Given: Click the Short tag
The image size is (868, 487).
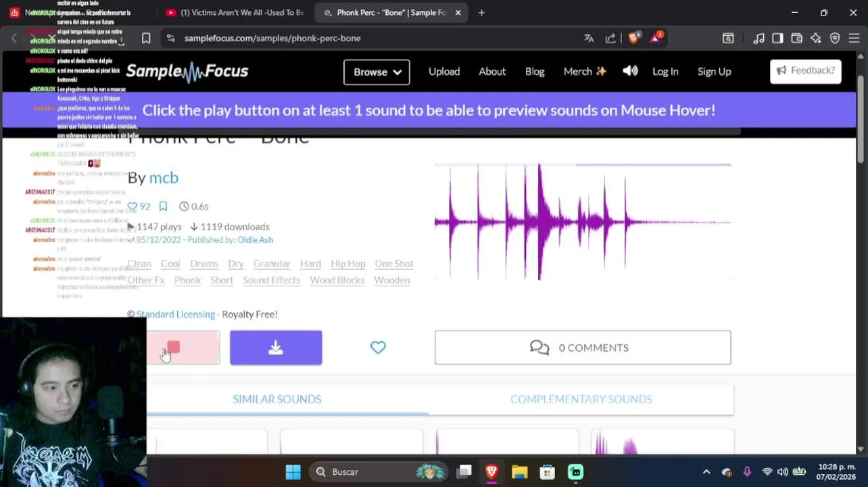Looking at the screenshot, I should (x=222, y=280).
